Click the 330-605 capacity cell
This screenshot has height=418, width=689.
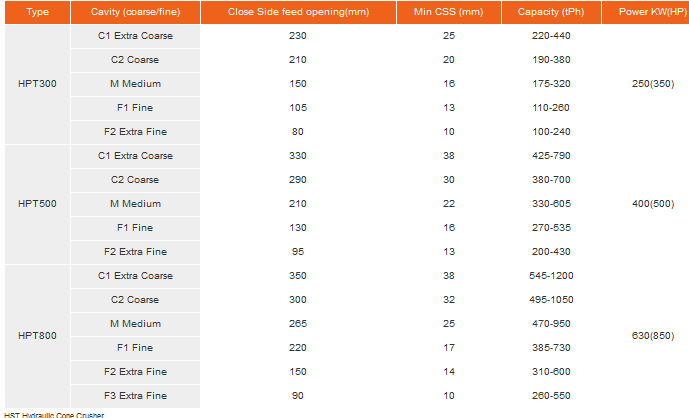pos(552,204)
